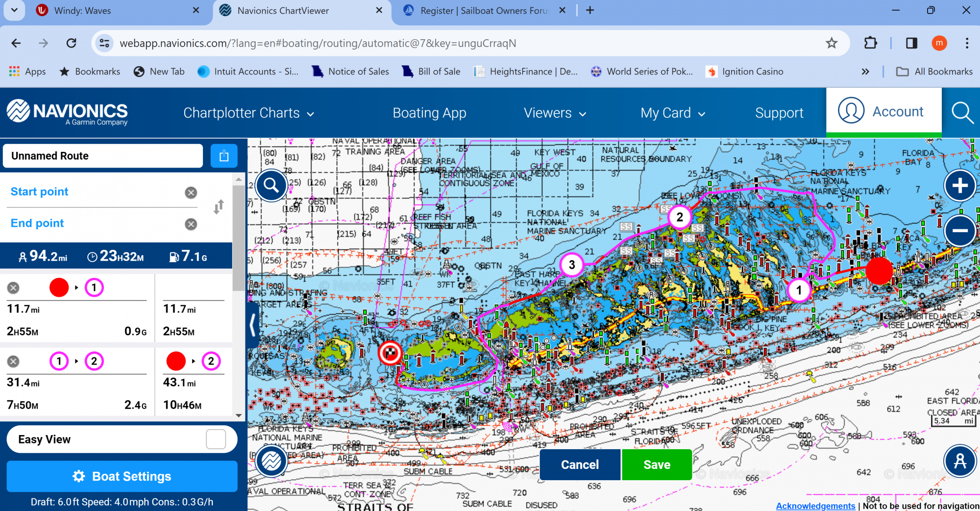The image size is (980, 511).
Task: Open the Apps bookmark shortcut
Action: 27,72
